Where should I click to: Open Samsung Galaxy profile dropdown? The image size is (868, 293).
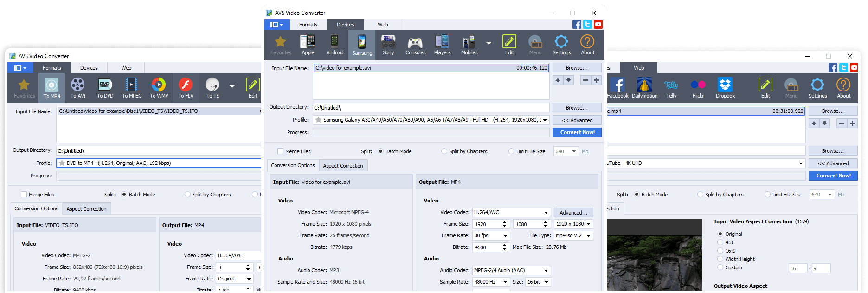coord(545,120)
